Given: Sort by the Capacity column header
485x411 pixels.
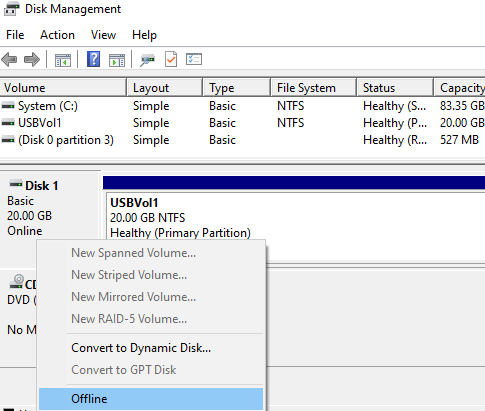Looking at the screenshot, I should (460, 88).
